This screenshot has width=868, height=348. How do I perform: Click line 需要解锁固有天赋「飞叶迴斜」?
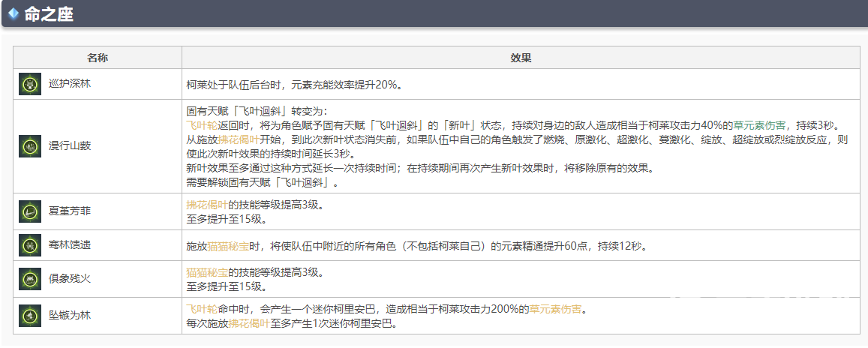tap(263, 182)
